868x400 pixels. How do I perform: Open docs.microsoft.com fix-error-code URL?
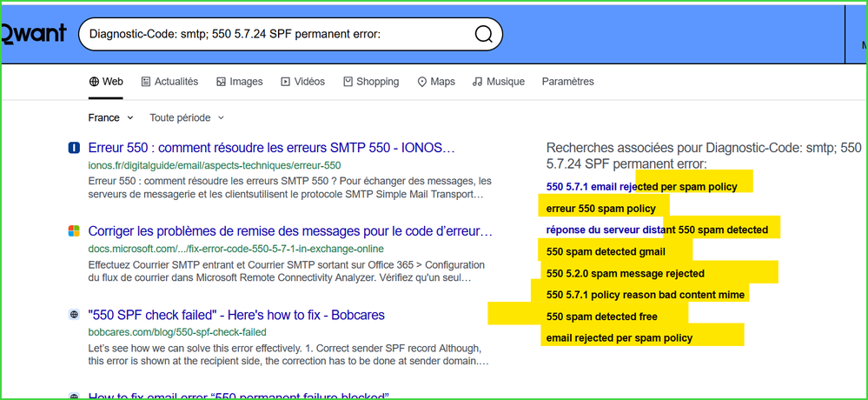[235, 248]
